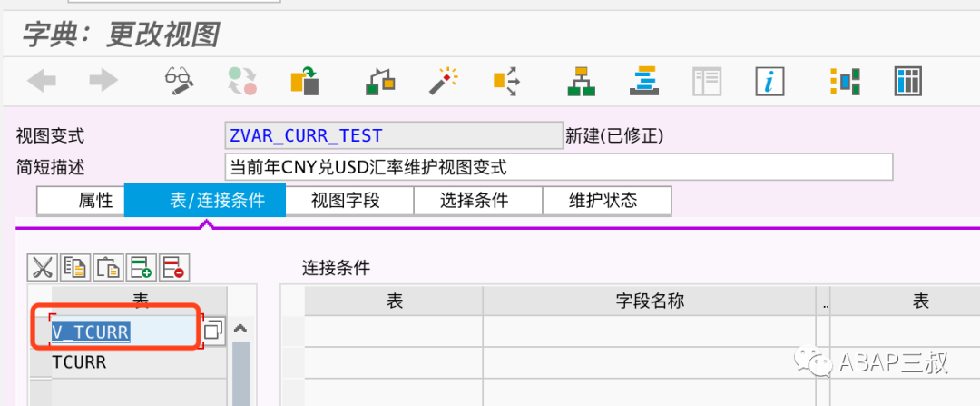Click the Insert Row icon
Image resolution: width=980 pixels, height=406 pixels.
pyautogui.click(x=142, y=268)
